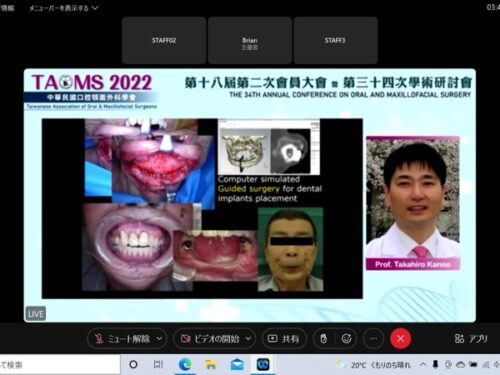Open the reactions smiley icon
The height and width of the screenshot is (375, 500).
tap(346, 339)
